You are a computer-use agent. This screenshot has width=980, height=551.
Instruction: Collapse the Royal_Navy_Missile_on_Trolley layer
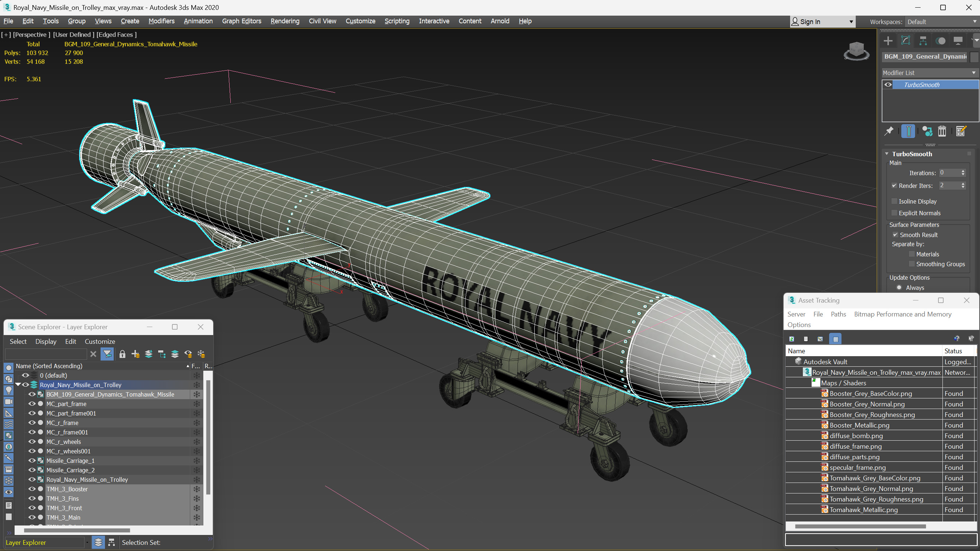[18, 385]
